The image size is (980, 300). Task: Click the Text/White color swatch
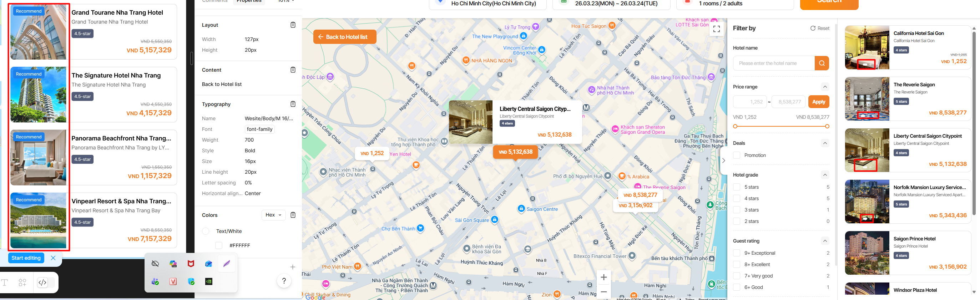click(206, 231)
